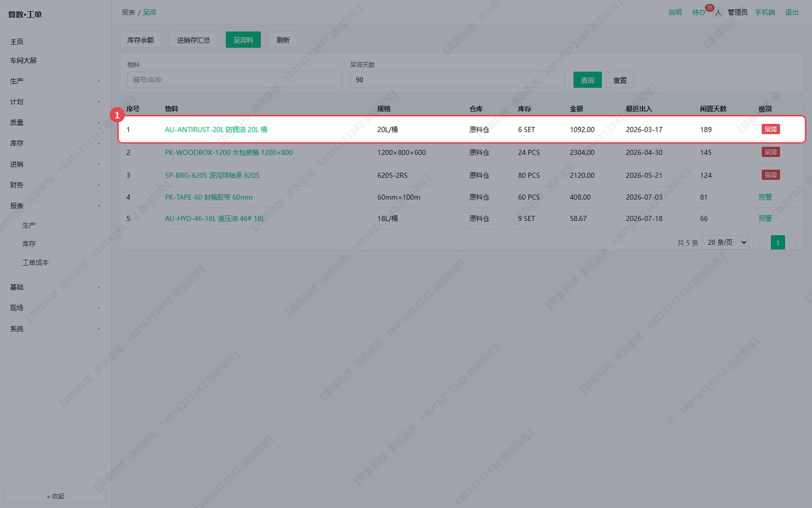The height and width of the screenshot is (508, 812).
Task: Collapse the 报表 sidebar menu
Action: coord(55,206)
